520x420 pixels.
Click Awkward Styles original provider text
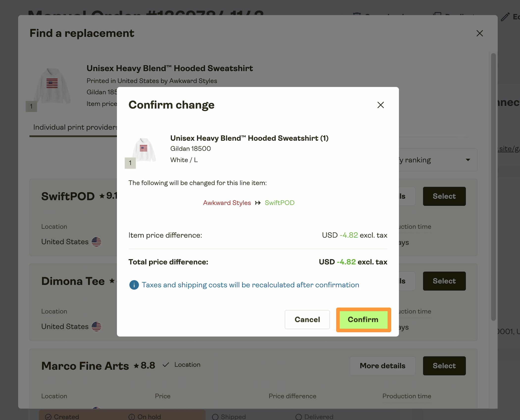227,203
